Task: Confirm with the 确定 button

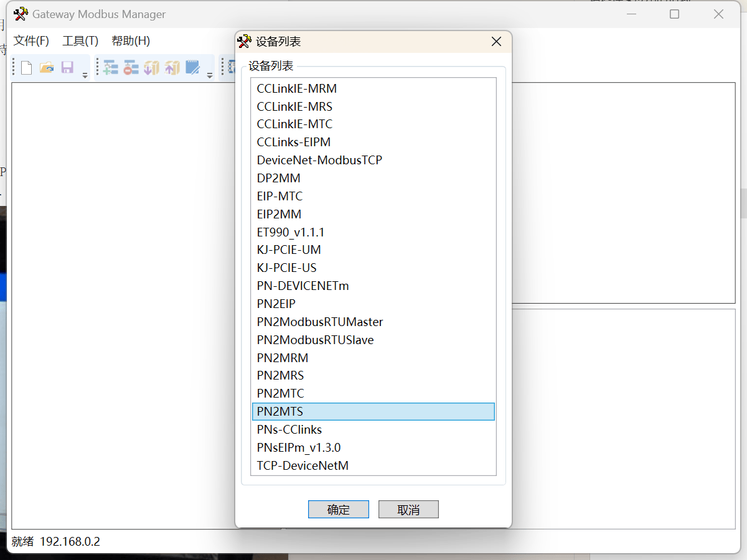Action: [339, 510]
